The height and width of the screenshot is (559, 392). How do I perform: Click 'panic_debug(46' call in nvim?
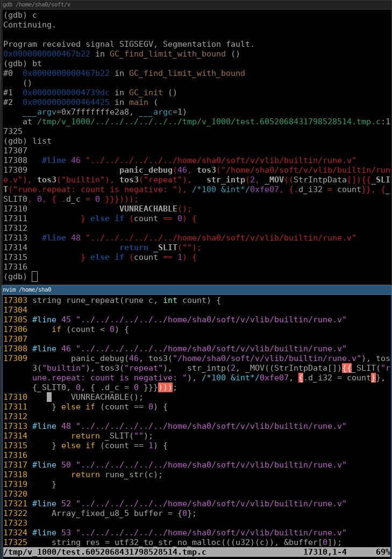coord(105,358)
